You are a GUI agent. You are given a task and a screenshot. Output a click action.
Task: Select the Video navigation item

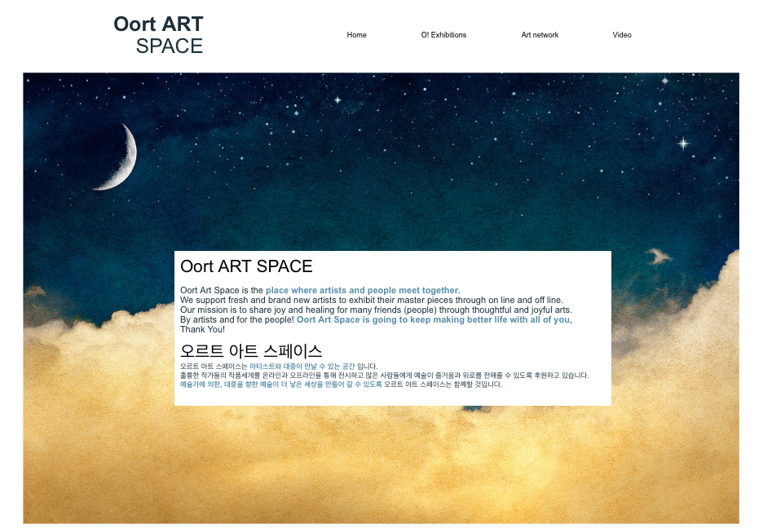[x=622, y=35]
